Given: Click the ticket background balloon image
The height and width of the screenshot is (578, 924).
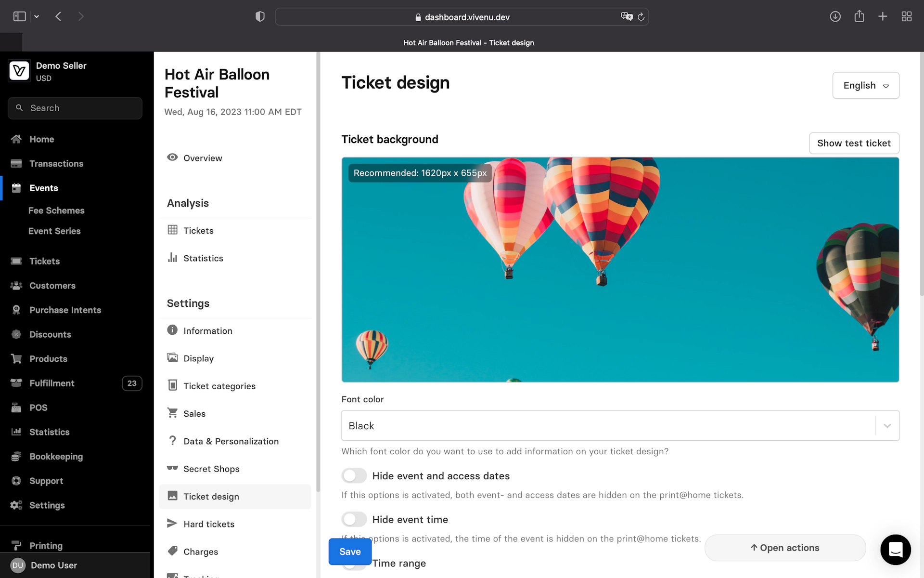Looking at the screenshot, I should point(620,270).
